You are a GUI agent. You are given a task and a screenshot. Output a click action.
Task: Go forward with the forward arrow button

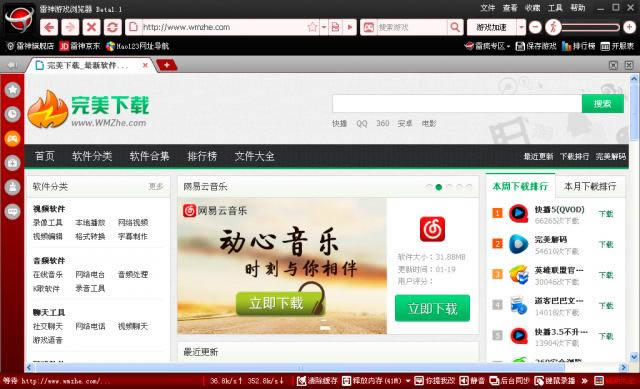(70, 27)
